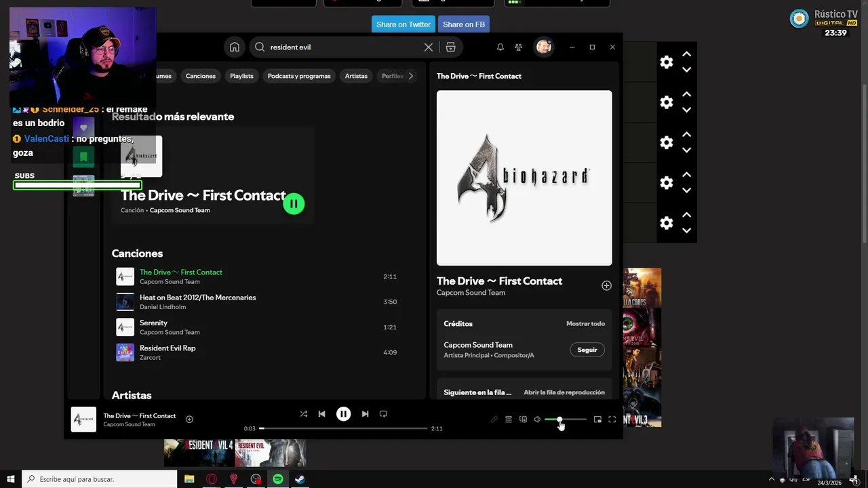Screen dimensions: 868x488
Task: Skip to previous track
Action: point(322,414)
